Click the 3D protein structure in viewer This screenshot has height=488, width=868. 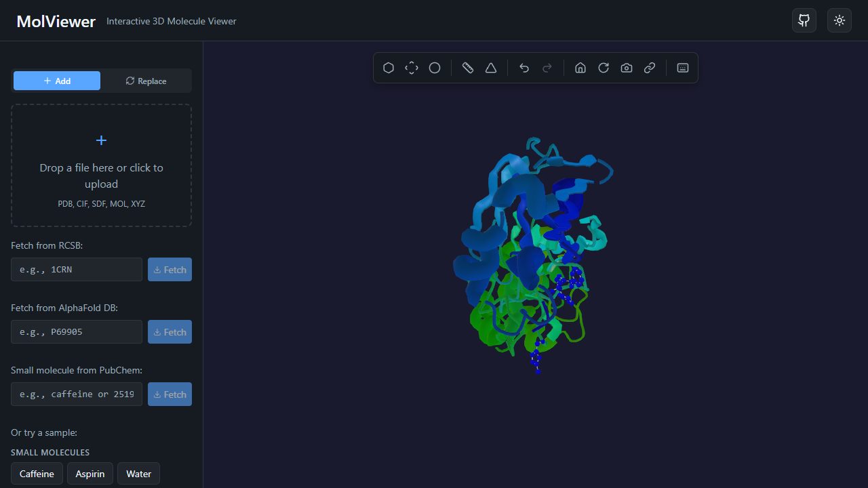point(532,254)
